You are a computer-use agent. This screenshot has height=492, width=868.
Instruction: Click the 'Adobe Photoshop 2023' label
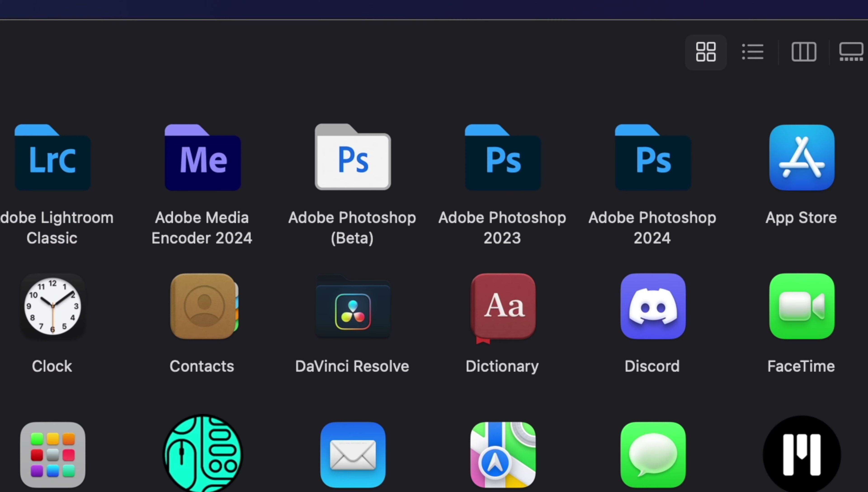pyautogui.click(x=502, y=228)
